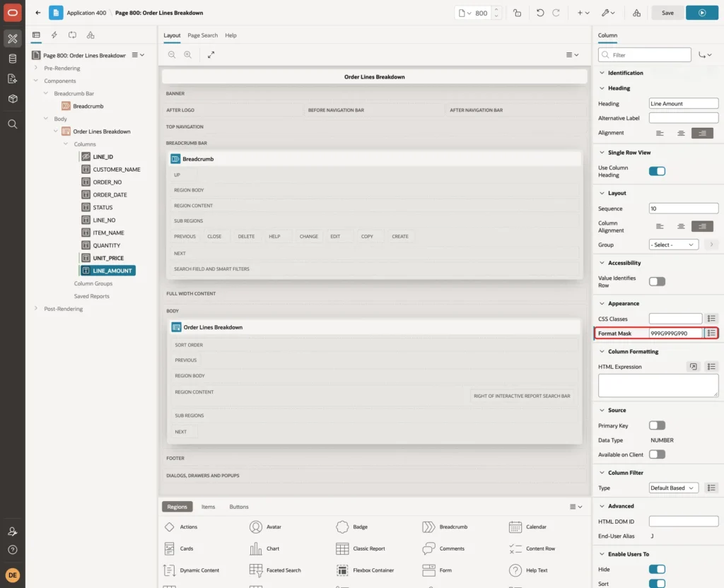
Task: Open the Utilities wrench menu
Action: (x=608, y=13)
